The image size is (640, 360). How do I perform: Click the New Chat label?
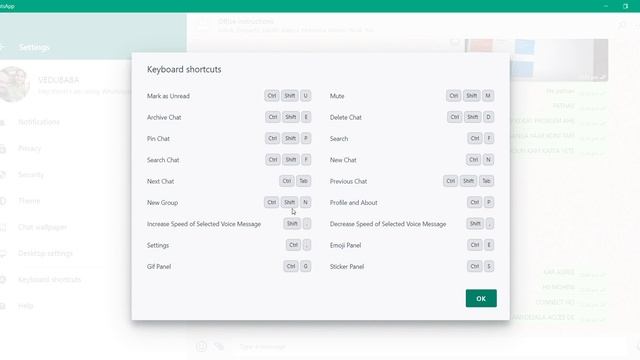[x=343, y=160]
